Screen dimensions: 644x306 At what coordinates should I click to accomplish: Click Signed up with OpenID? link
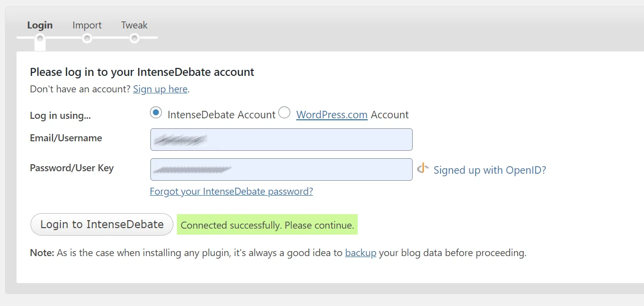(x=490, y=170)
